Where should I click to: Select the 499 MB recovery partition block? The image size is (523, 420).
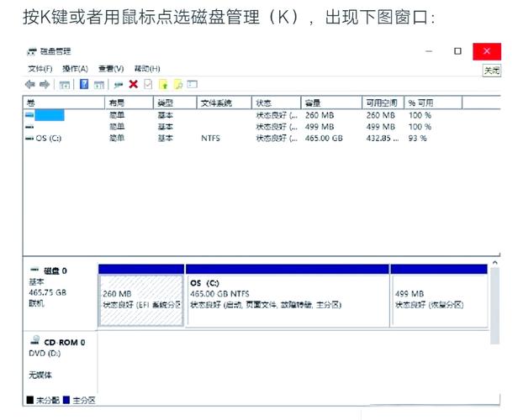[439, 296]
